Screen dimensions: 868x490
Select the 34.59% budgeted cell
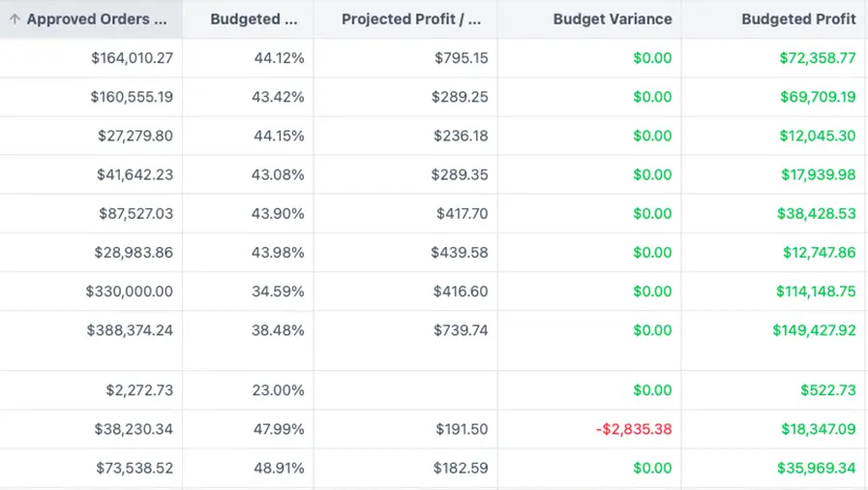coord(278,291)
